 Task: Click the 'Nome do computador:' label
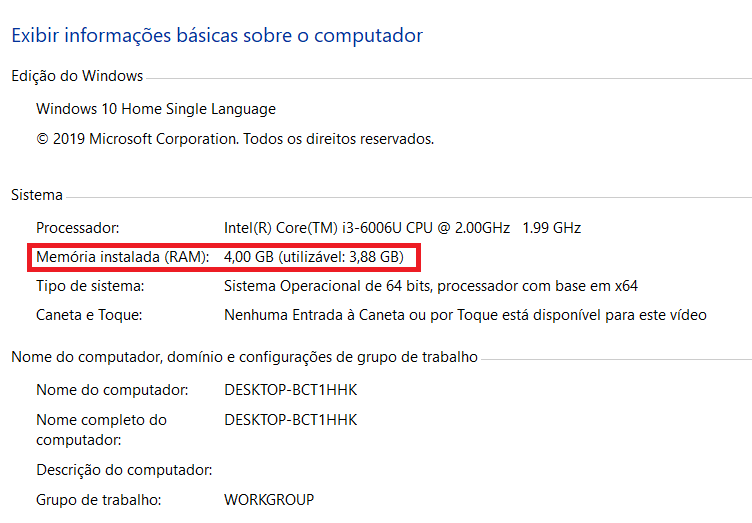tap(112, 390)
